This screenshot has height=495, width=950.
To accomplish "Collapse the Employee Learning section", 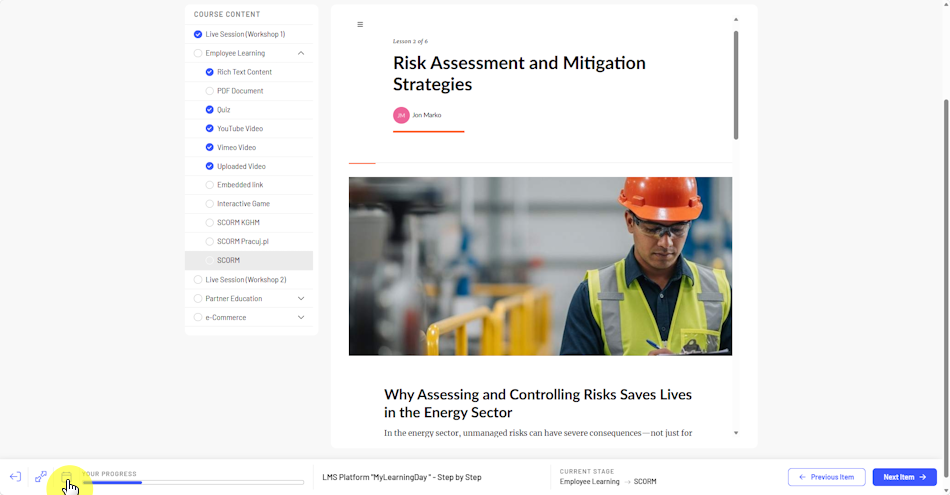I will click(x=301, y=53).
